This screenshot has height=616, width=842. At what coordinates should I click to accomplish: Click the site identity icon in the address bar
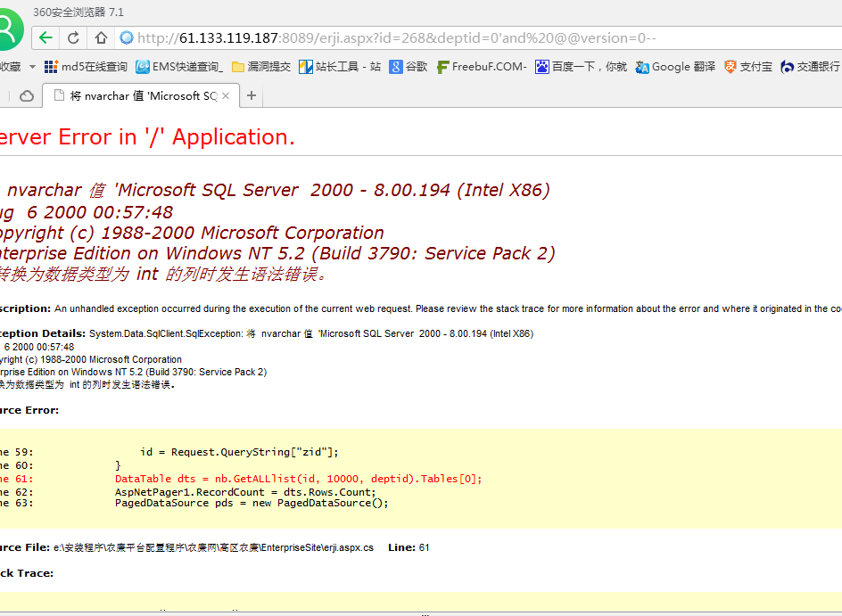tap(126, 37)
